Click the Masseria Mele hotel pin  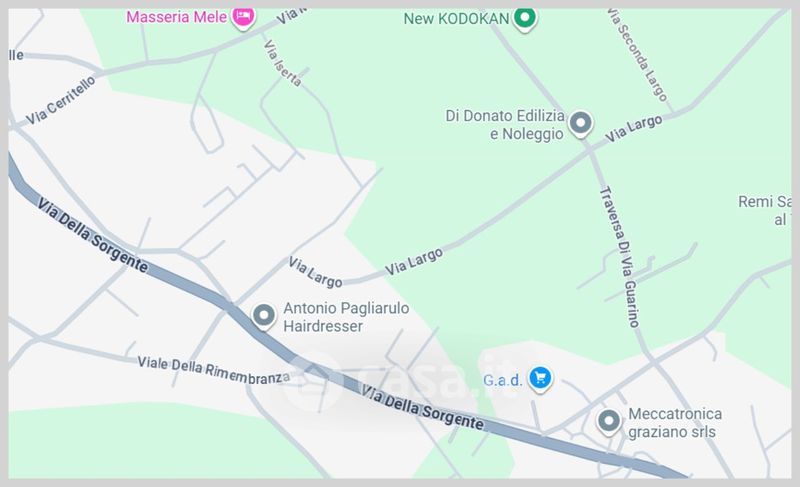tap(243, 18)
